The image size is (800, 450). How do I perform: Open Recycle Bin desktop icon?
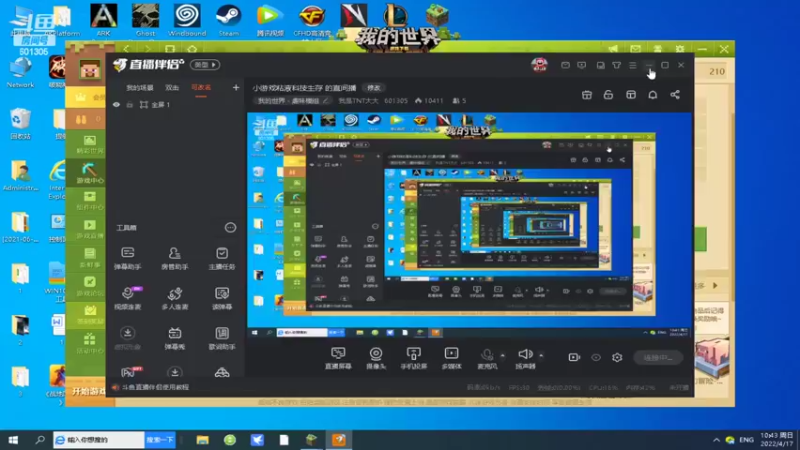[20, 123]
